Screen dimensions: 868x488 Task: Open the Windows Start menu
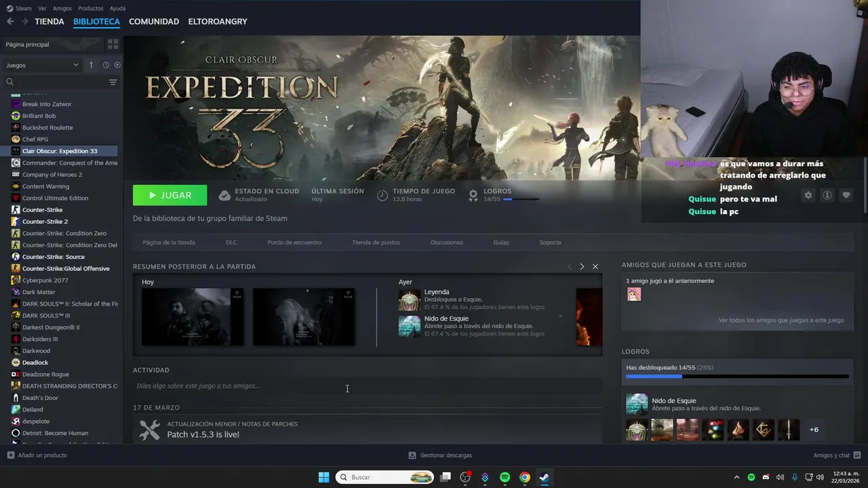(x=323, y=477)
